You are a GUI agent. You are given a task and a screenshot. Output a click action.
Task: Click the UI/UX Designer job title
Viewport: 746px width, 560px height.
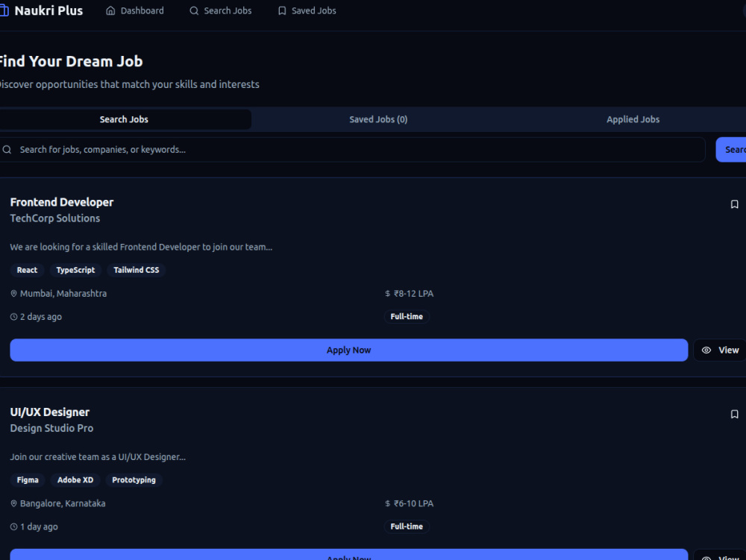point(49,412)
